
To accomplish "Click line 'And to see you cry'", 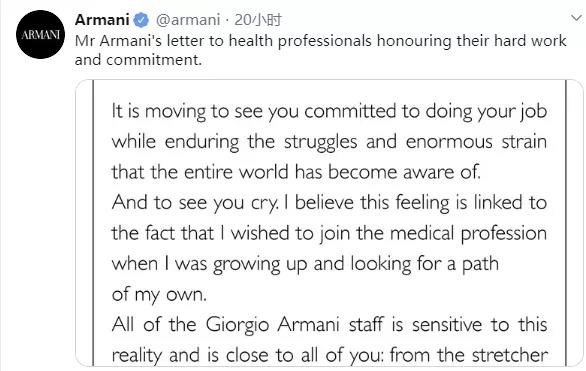I will click(x=329, y=203).
